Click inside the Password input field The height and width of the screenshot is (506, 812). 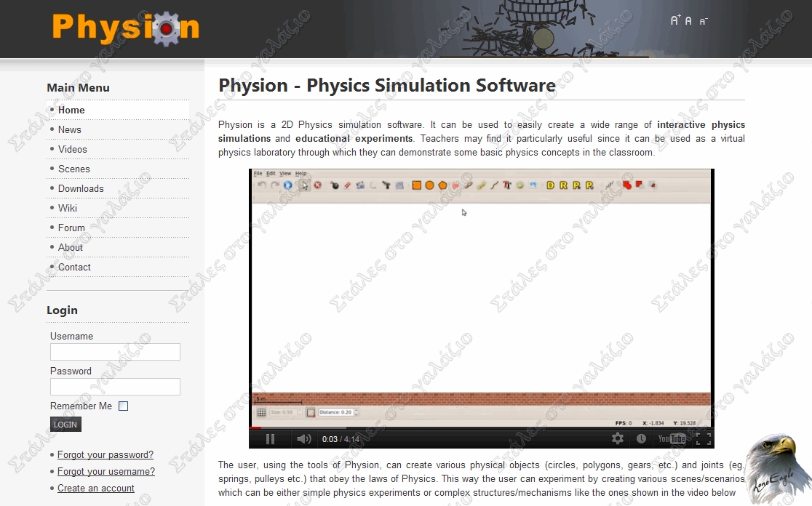[114, 386]
